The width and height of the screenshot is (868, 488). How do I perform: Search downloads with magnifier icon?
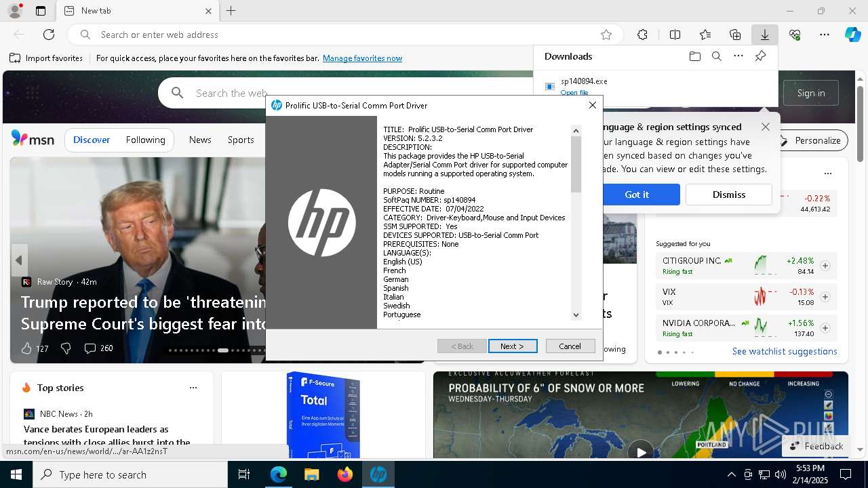coord(716,56)
